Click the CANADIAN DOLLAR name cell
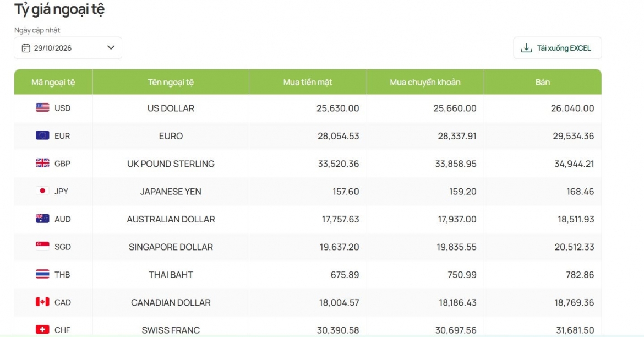The image size is (644, 337). click(171, 302)
